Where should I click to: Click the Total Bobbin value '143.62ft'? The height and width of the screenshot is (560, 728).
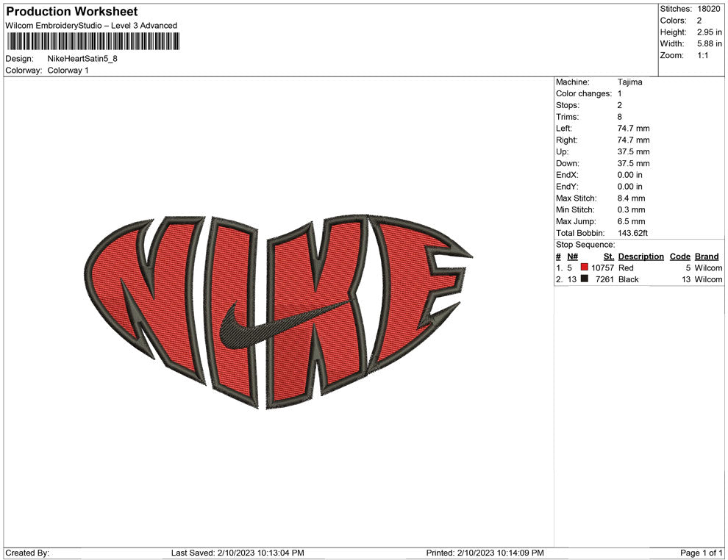click(632, 233)
